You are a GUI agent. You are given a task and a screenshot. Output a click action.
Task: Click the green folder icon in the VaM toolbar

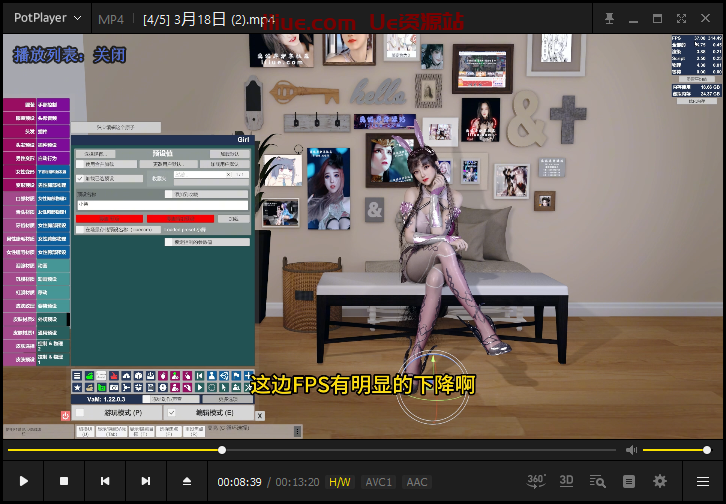tap(101, 387)
